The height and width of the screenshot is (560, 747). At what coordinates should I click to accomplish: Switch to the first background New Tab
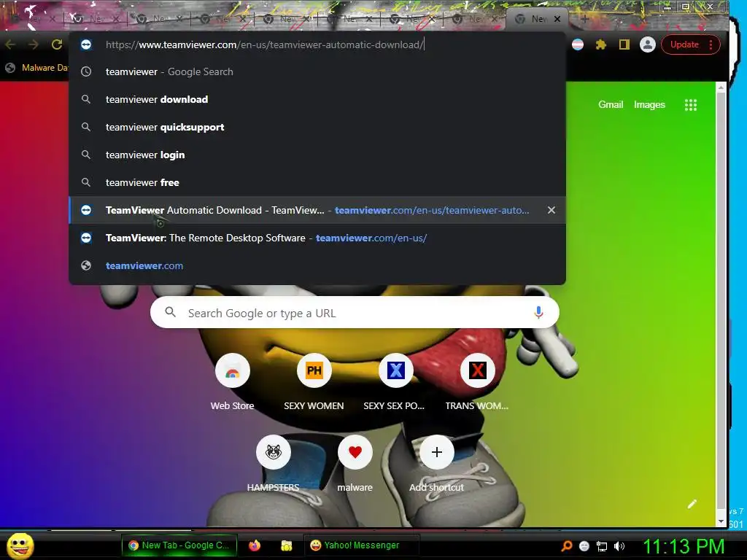29,19
